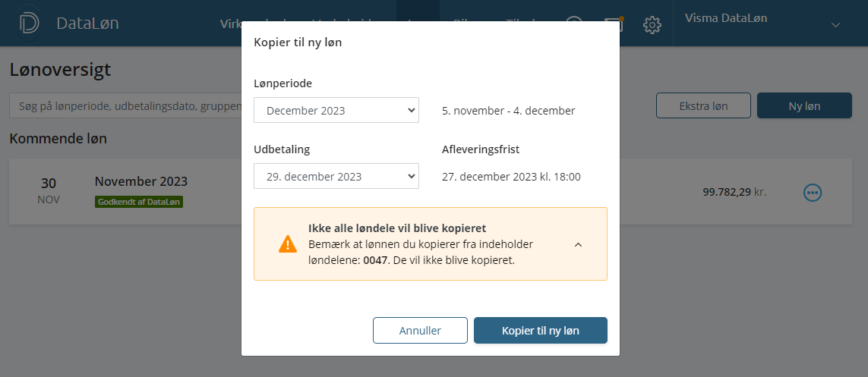Click the Visma DataLøn company name
Viewport: 868px width, 377px height.
pyautogui.click(x=726, y=18)
